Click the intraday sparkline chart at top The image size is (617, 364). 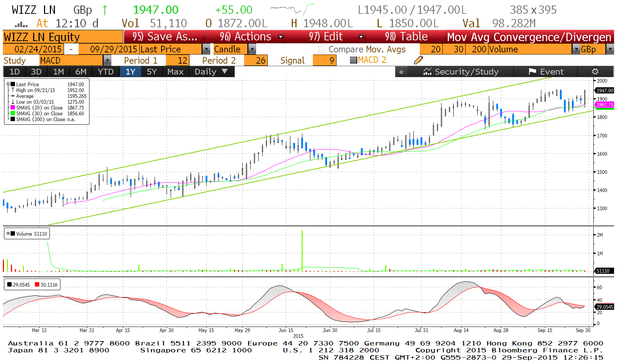pos(292,9)
